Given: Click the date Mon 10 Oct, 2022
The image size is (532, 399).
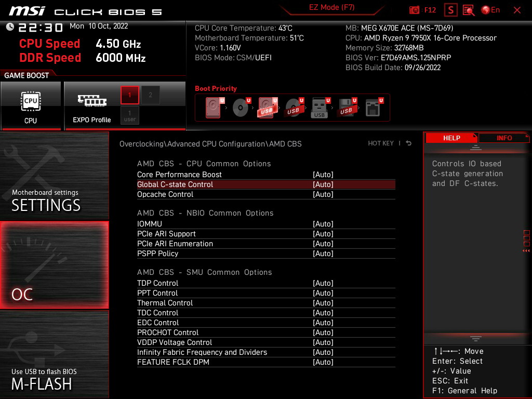Looking at the screenshot, I should click(99, 26).
